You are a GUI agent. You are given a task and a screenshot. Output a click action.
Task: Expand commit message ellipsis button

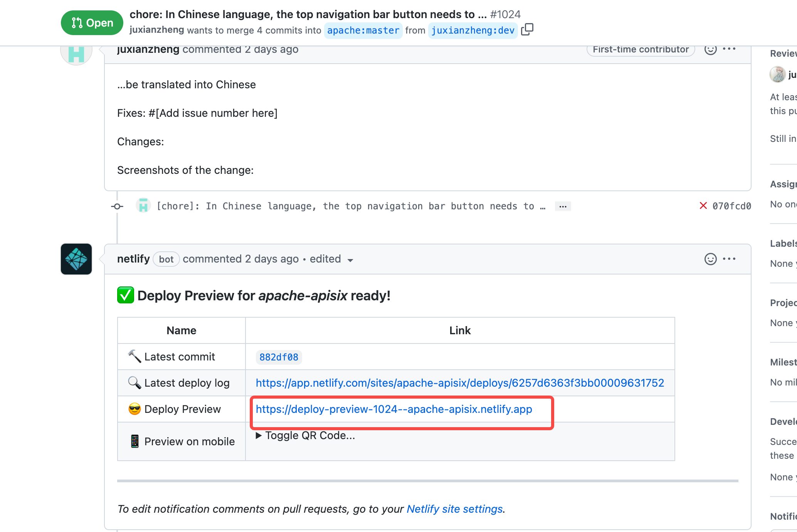point(563,206)
